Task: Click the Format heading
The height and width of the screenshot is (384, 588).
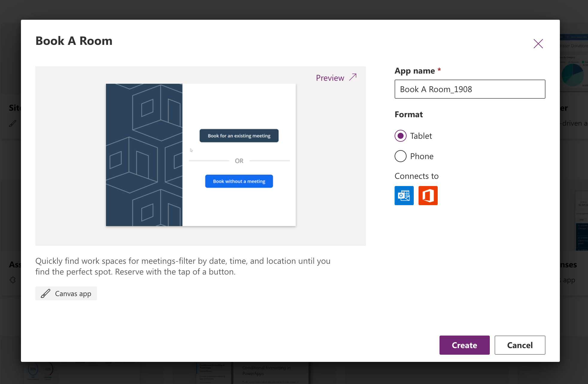Action: [409, 115]
